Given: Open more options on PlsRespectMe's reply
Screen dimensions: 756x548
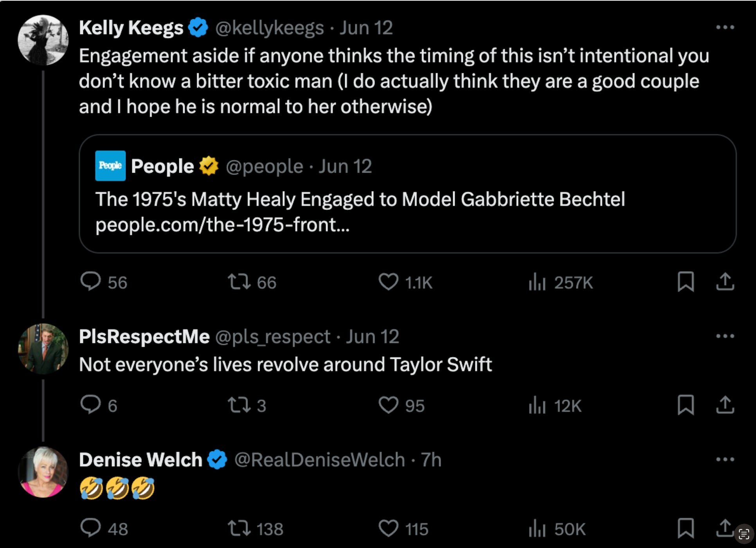Looking at the screenshot, I should point(725,336).
